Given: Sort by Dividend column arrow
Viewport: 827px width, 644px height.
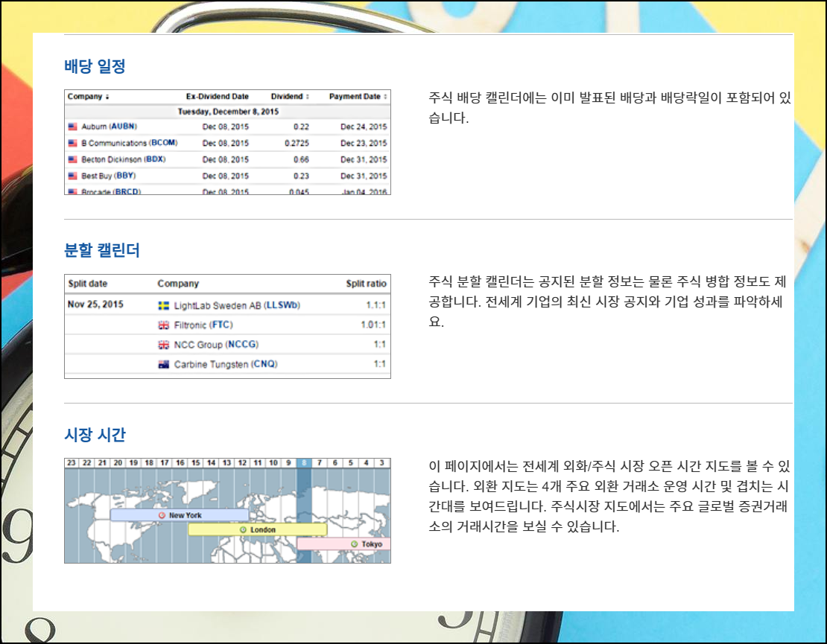Looking at the screenshot, I should click(308, 97).
